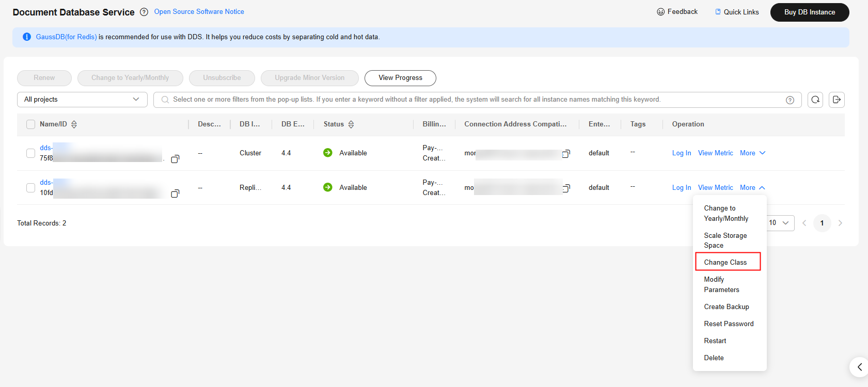Click the Quick Links text
Screen dimensions: 868x387
click(x=741, y=12)
